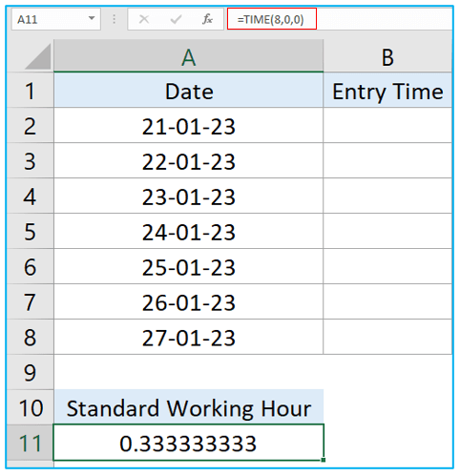Select row 8 header
Image resolution: width=460 pixels, height=476 pixels.
click(31, 337)
